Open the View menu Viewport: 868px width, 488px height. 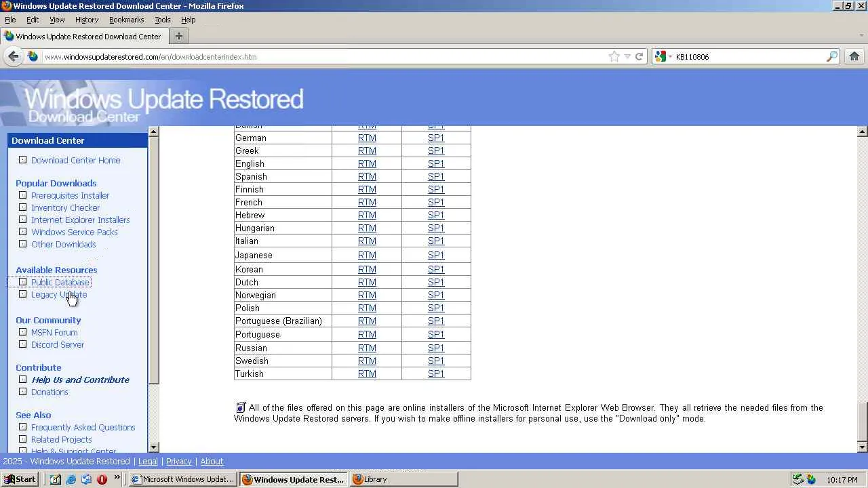(x=57, y=20)
